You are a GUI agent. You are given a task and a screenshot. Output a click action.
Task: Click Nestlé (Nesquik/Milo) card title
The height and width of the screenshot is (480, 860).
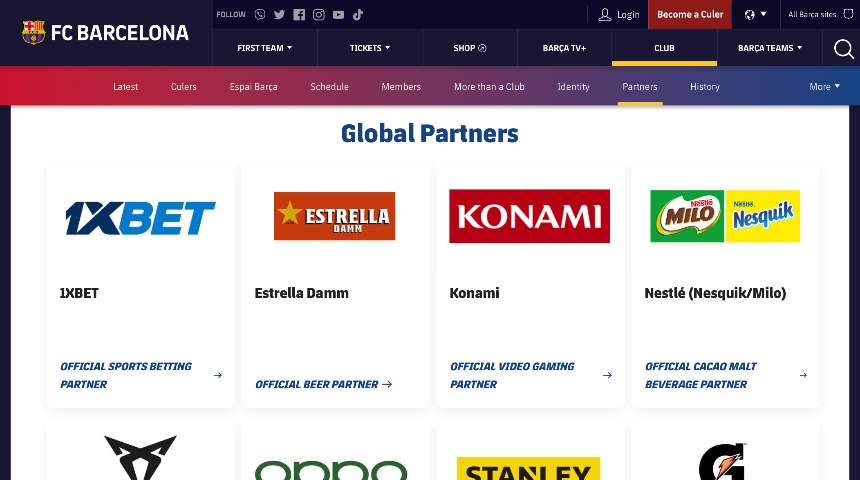click(715, 293)
